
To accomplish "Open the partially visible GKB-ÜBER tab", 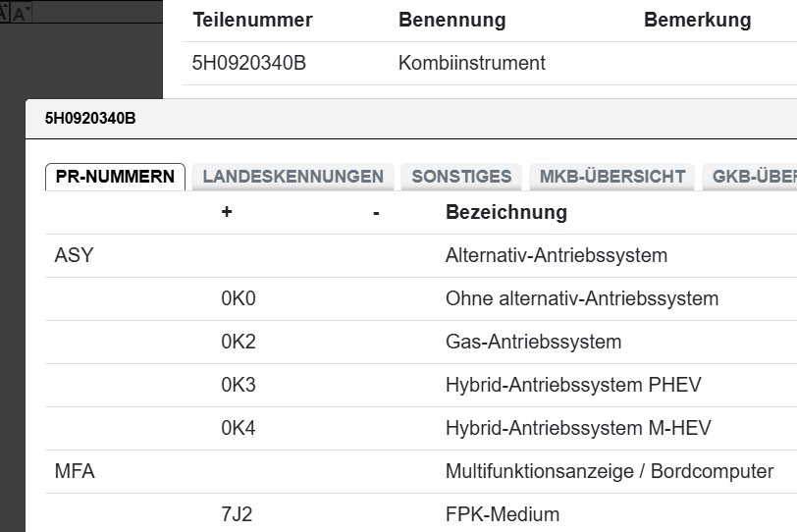I will pos(753,177).
